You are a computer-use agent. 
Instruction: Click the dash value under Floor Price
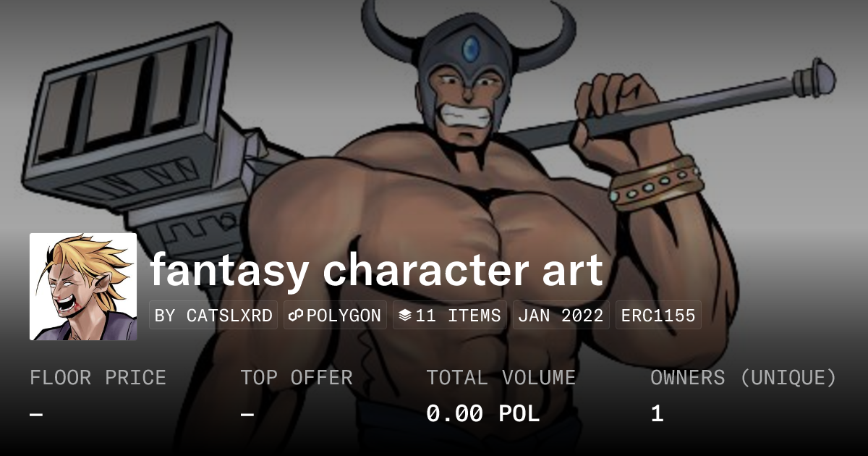click(36, 414)
